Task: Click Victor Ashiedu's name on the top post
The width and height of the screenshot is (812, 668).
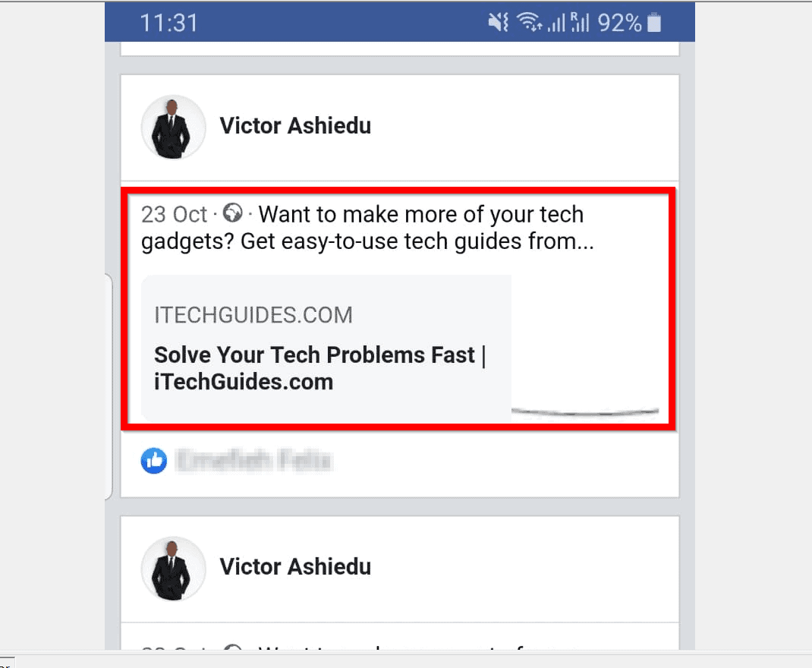Action: coord(295,125)
